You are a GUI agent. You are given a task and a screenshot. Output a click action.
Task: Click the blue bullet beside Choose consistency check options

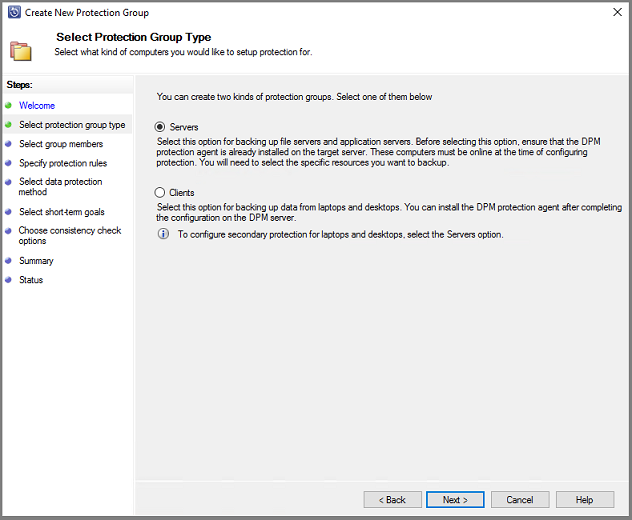click(x=8, y=231)
